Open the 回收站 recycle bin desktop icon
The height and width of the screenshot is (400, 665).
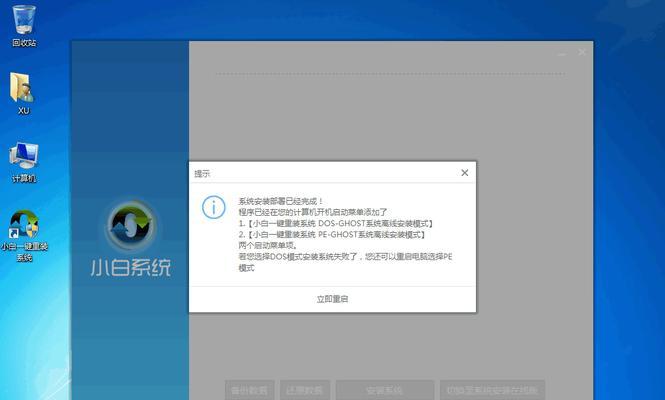pyautogui.click(x=24, y=25)
